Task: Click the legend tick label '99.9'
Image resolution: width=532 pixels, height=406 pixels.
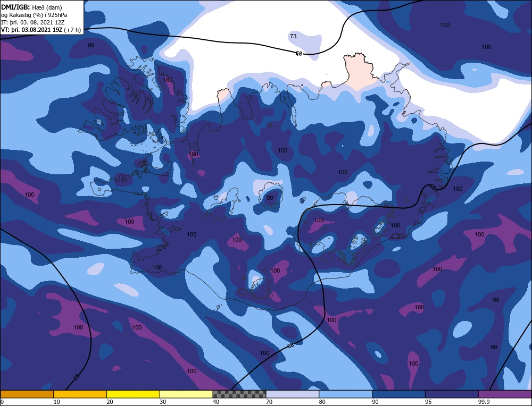Action: 484,402
